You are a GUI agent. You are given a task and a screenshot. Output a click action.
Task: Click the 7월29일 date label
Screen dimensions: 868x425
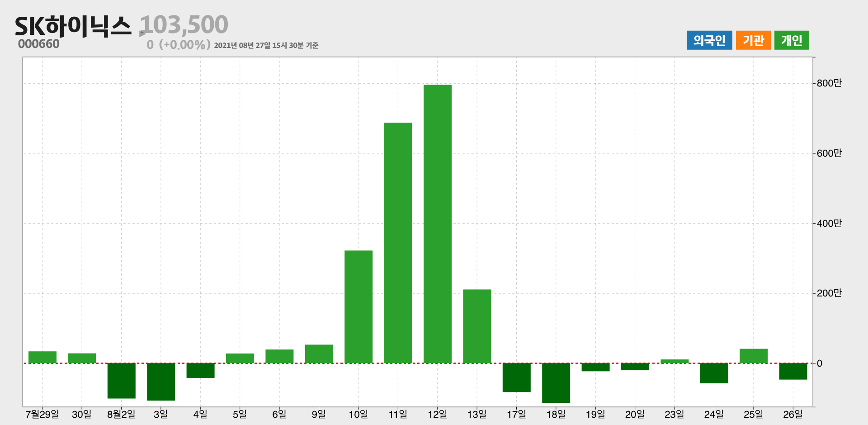(x=42, y=414)
